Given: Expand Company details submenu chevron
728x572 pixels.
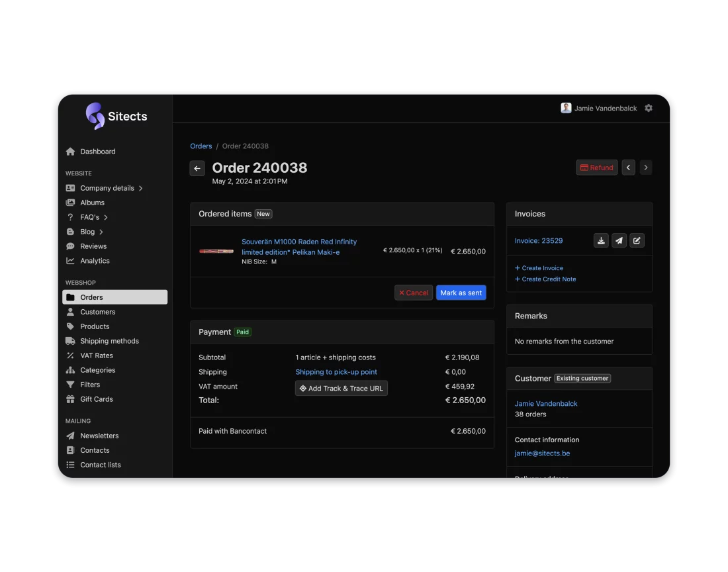Looking at the screenshot, I should pyautogui.click(x=141, y=189).
